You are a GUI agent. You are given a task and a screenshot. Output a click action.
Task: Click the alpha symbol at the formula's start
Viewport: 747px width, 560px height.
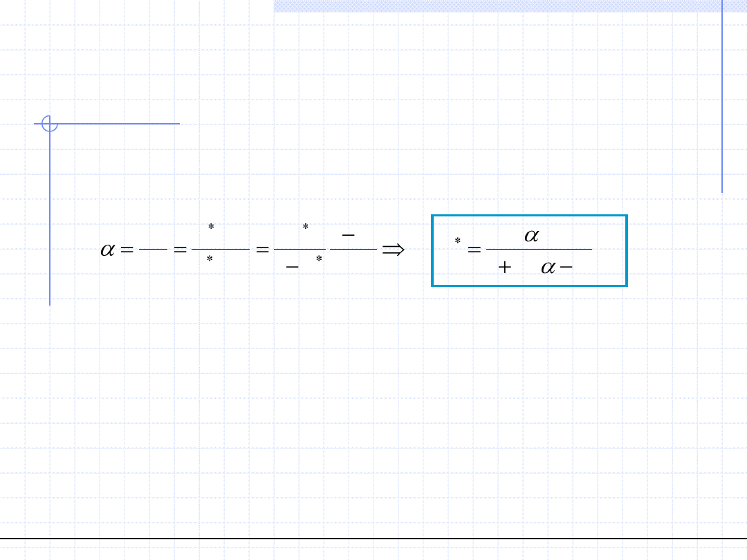pos(107,250)
